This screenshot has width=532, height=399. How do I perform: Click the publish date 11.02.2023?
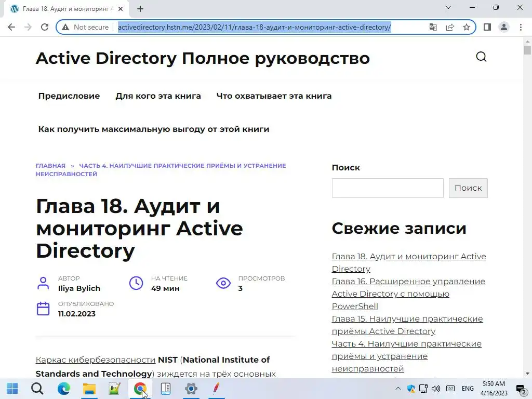click(x=77, y=314)
